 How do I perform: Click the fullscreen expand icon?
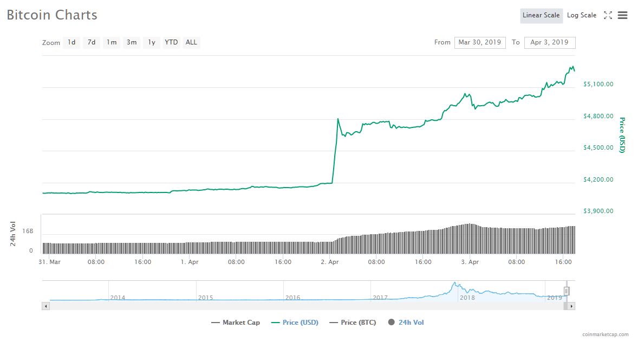pyautogui.click(x=608, y=15)
